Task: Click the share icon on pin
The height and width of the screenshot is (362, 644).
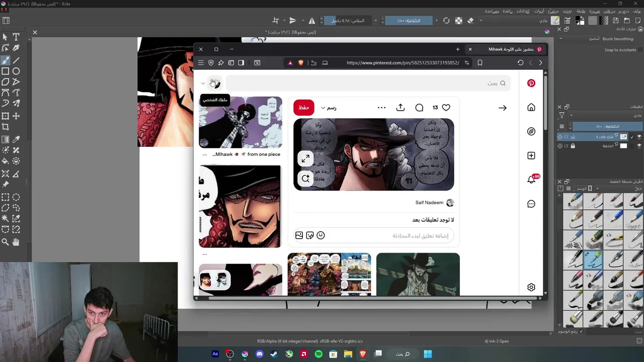Action: (400, 108)
